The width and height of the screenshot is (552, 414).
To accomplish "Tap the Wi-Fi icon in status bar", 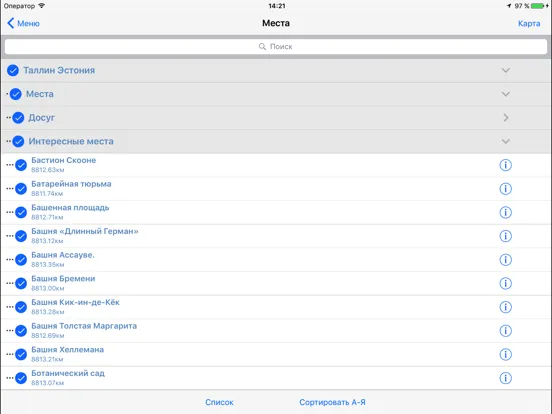I will (x=42, y=6).
